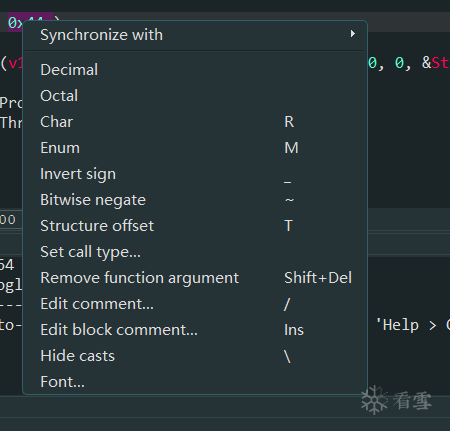
Task: Select the Structure offset option
Action: [195, 226]
